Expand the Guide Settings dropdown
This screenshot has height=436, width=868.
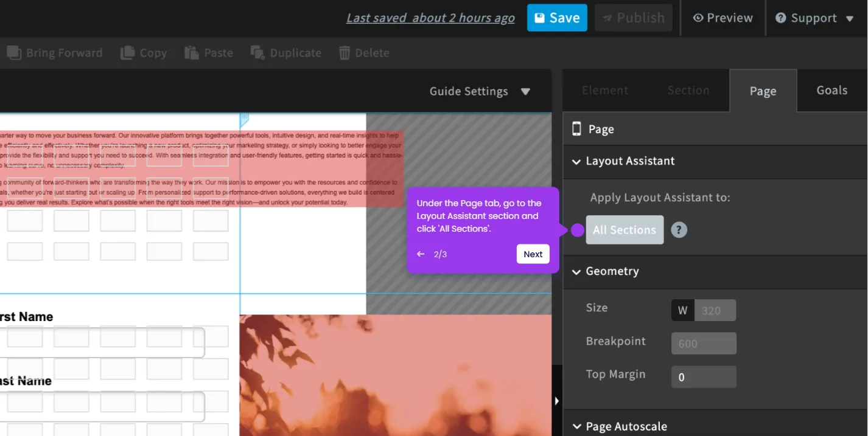coord(480,91)
